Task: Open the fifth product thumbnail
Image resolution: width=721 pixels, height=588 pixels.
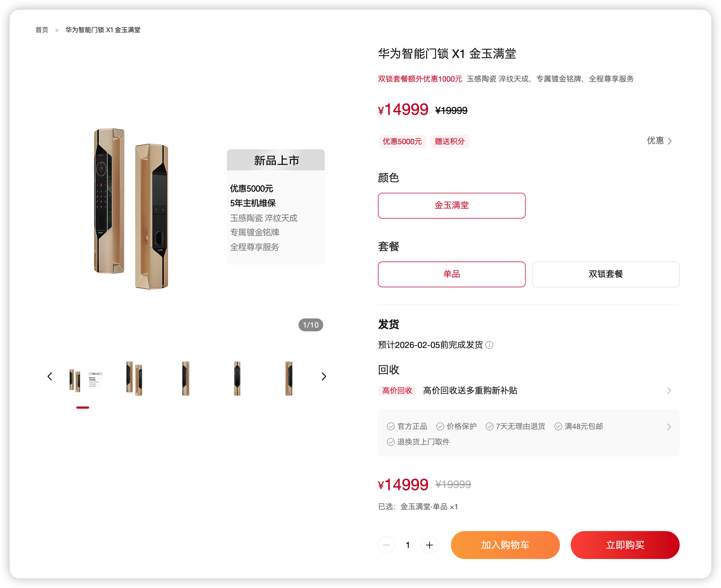Action: [289, 378]
